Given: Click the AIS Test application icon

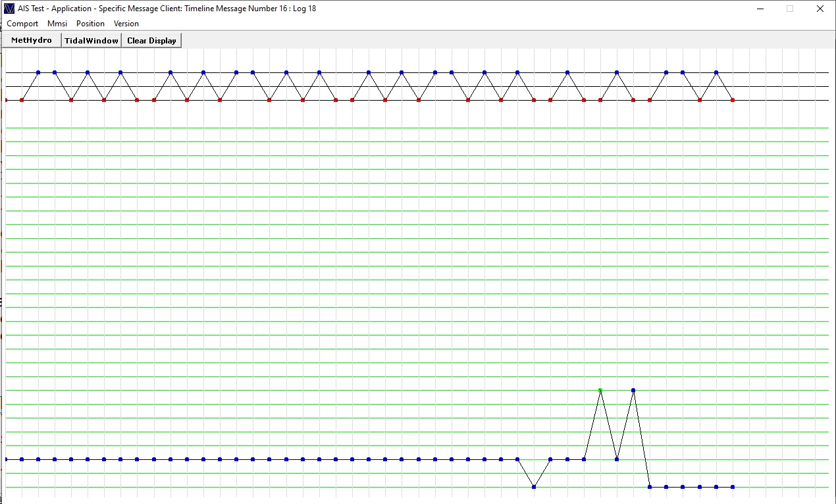Looking at the screenshot, I should point(9,9).
